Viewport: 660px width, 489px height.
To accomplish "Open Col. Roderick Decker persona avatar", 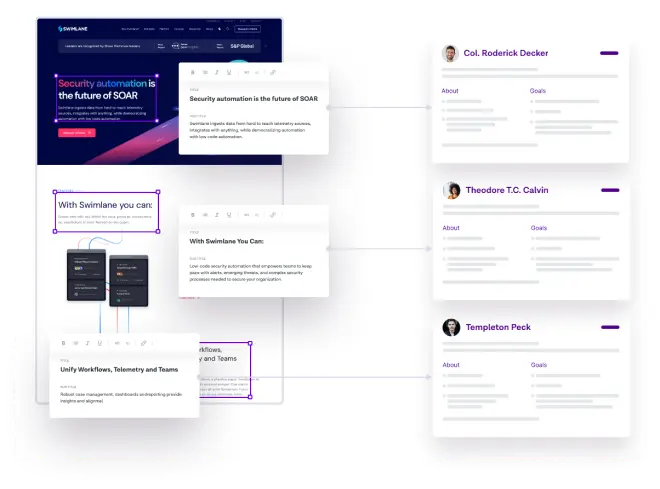I will coord(451,53).
